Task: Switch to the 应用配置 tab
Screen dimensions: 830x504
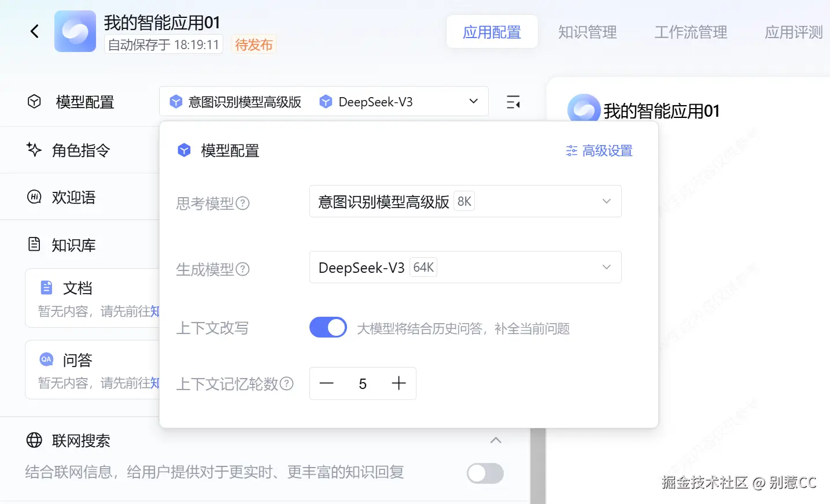Action: click(492, 32)
